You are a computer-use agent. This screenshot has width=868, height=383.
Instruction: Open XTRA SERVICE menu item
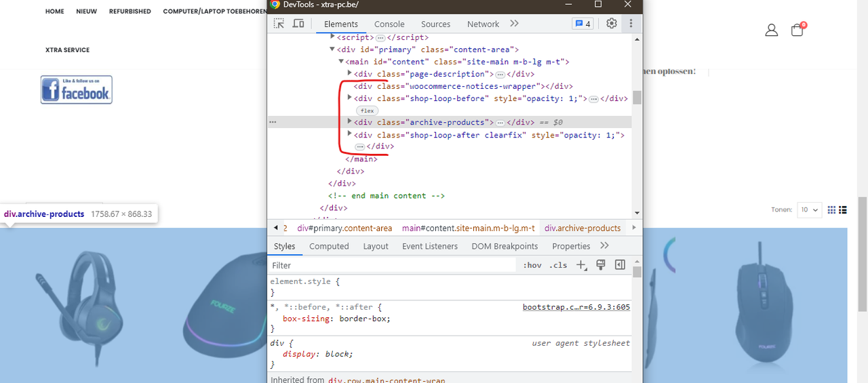pos(67,50)
